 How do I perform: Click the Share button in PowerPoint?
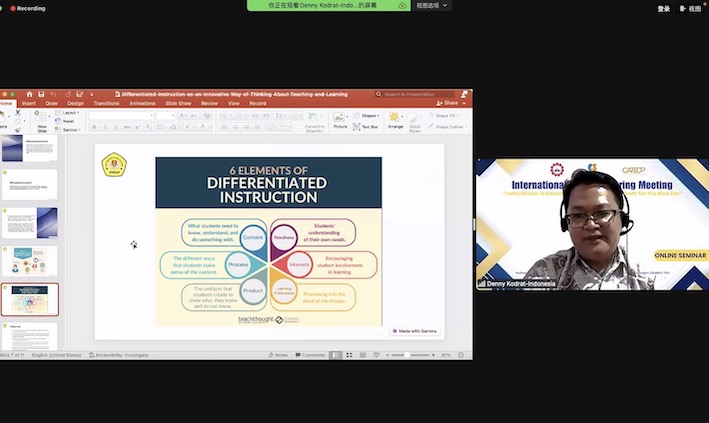(447, 103)
